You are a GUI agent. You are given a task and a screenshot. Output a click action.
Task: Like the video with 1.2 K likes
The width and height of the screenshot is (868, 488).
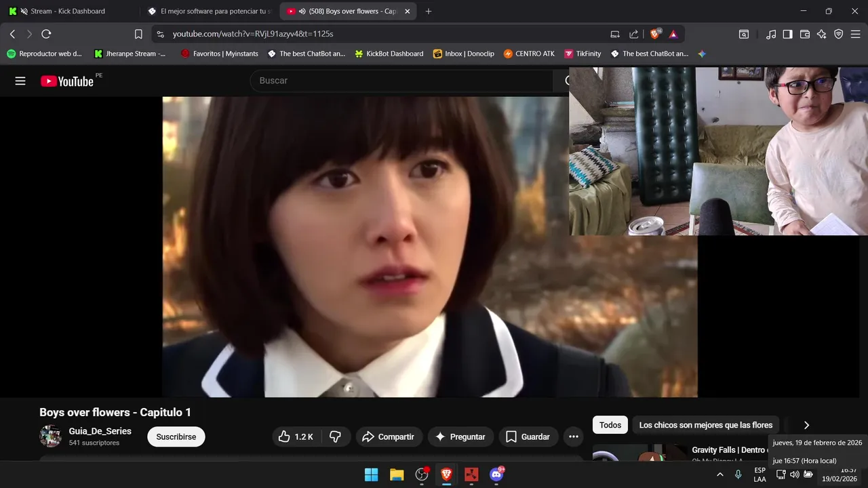pyautogui.click(x=296, y=436)
